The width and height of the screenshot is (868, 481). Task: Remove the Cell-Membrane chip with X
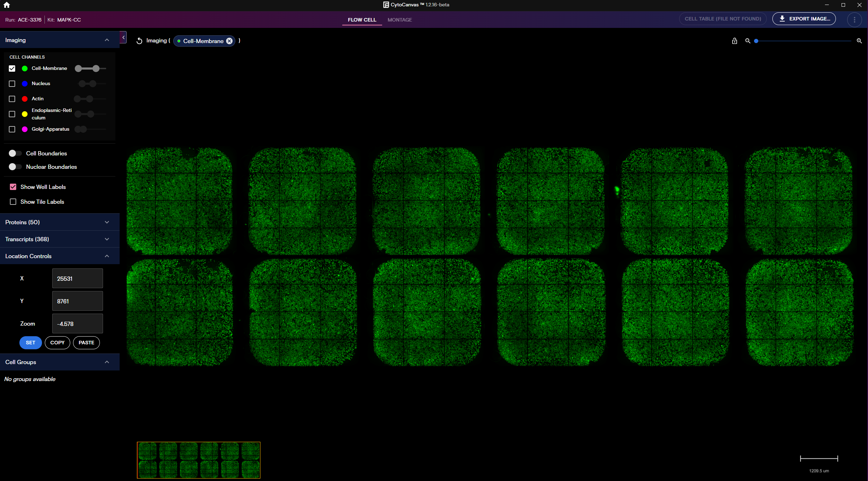[x=229, y=41]
